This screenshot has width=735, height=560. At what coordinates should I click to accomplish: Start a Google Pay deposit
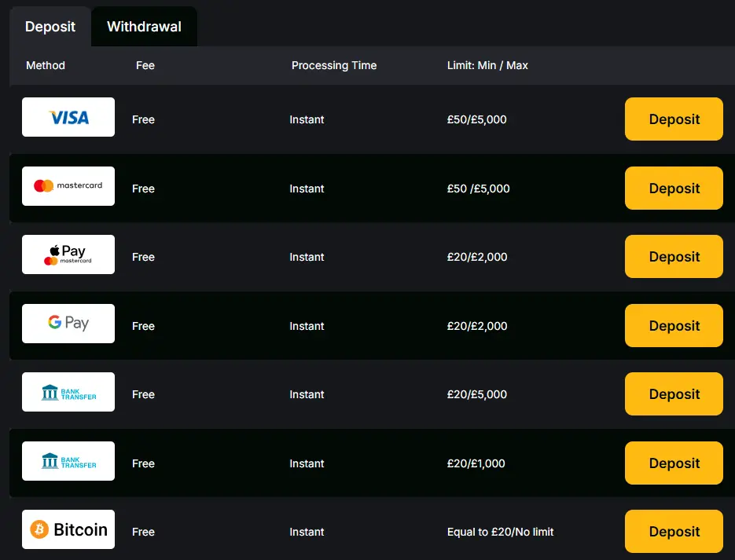click(x=674, y=326)
